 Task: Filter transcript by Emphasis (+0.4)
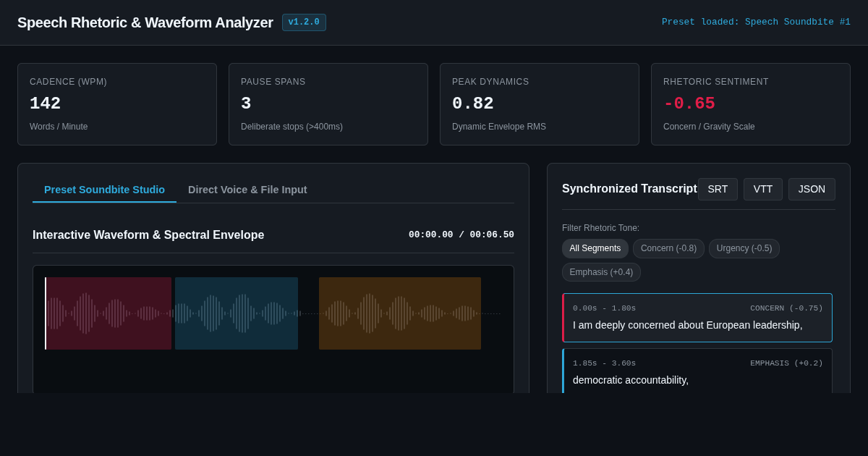[601, 272]
